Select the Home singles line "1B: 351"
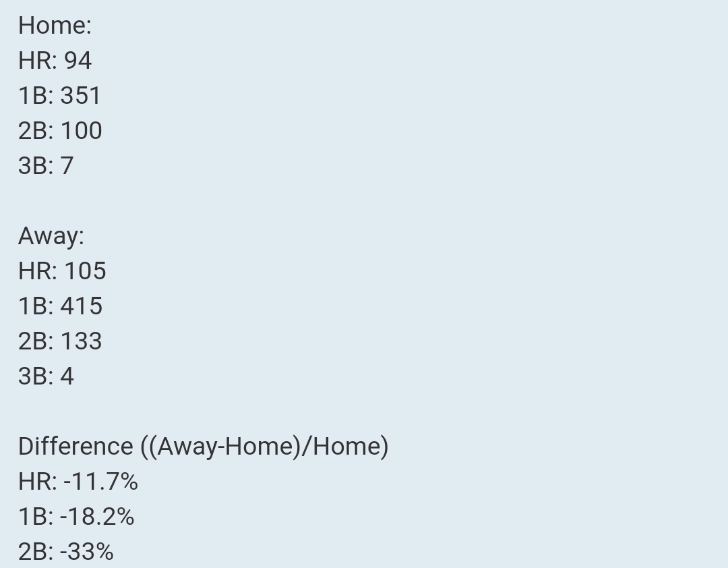The image size is (728, 568). tap(59, 96)
